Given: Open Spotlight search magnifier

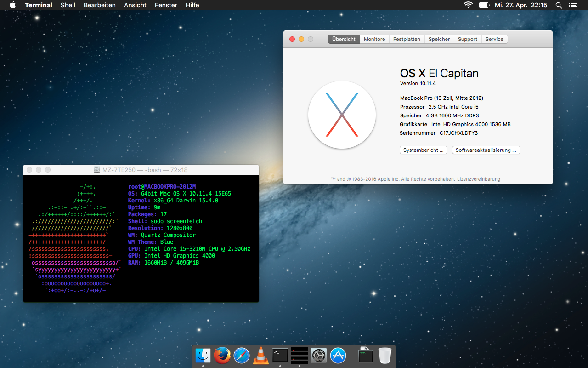Looking at the screenshot, I should 559,5.
